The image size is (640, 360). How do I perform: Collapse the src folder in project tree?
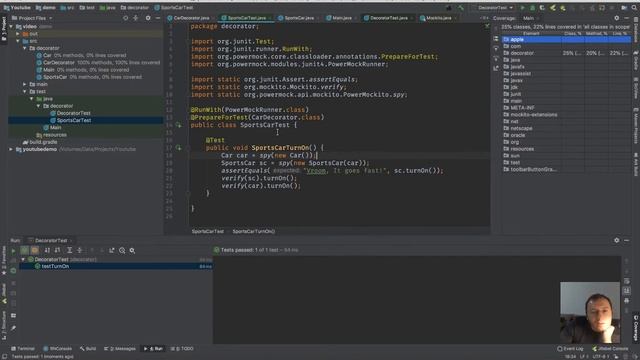tap(18, 41)
